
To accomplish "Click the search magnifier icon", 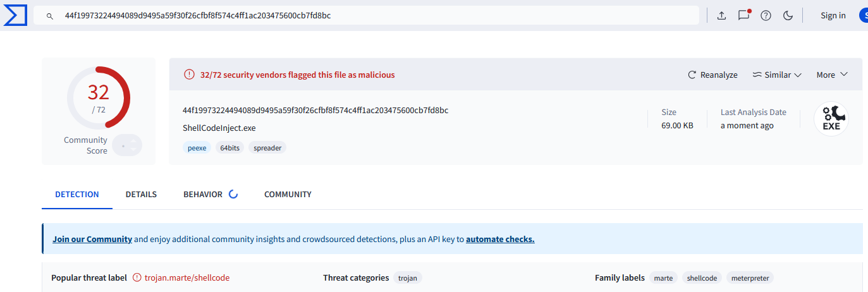I will coord(50,16).
